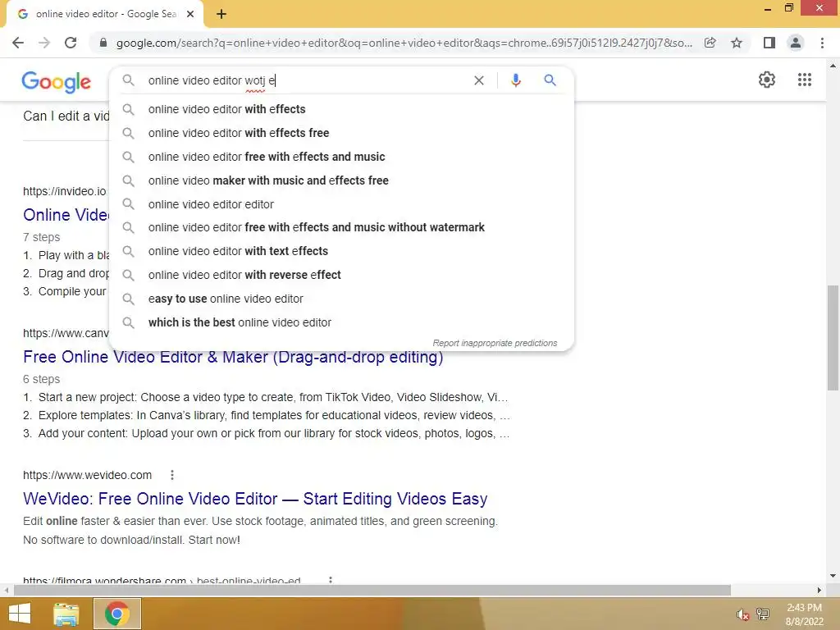Viewport: 840px width, 630px height.
Task: Click the https://www.wevideo.com URL
Action: 87,475
